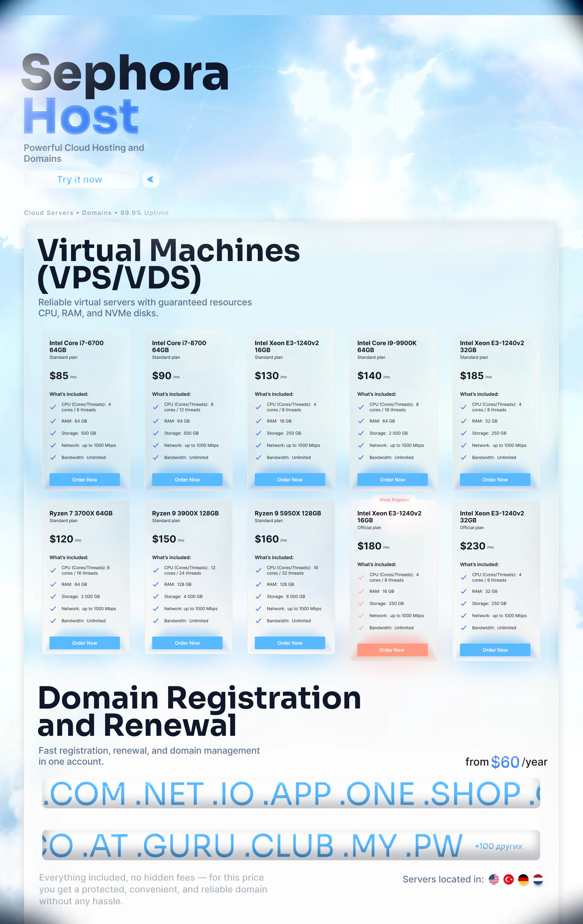Click the $60 per year price
This screenshot has height=924, width=583.
(x=505, y=762)
